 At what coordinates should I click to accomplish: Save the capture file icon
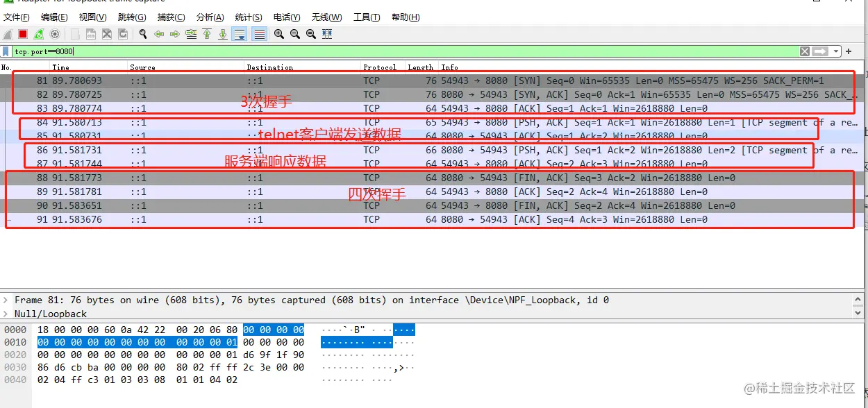91,34
